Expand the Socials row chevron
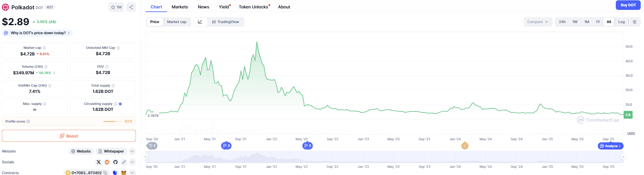The image size is (644, 175). pyautogui.click(x=132, y=162)
